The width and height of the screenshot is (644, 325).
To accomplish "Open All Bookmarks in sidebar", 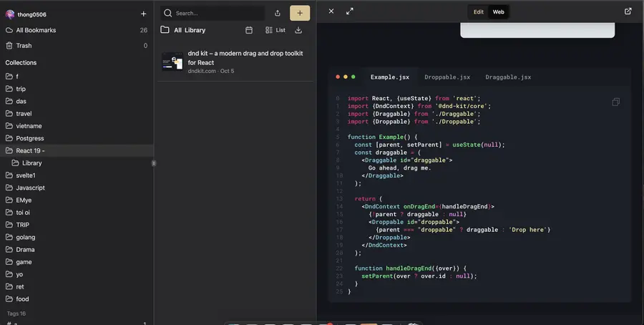I will 77,30.
